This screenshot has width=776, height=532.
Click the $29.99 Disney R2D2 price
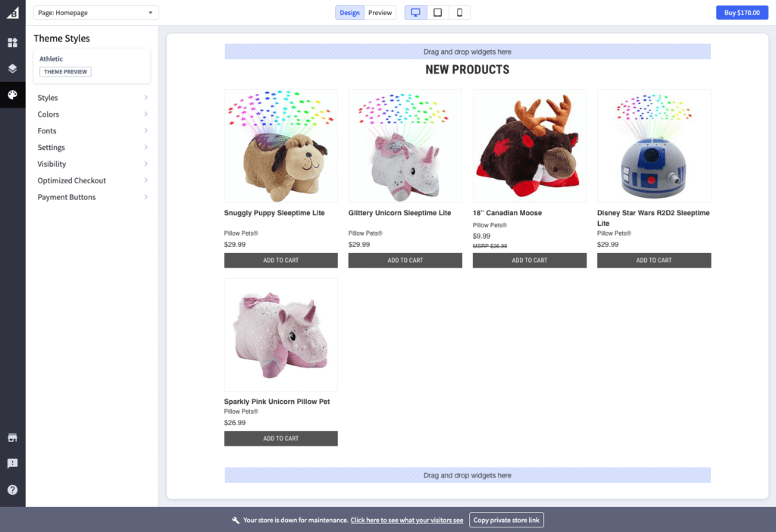(x=608, y=245)
